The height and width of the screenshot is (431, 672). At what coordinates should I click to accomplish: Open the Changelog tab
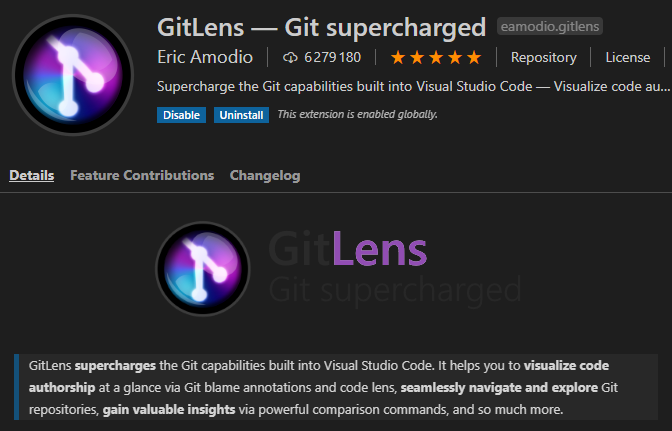pos(265,175)
